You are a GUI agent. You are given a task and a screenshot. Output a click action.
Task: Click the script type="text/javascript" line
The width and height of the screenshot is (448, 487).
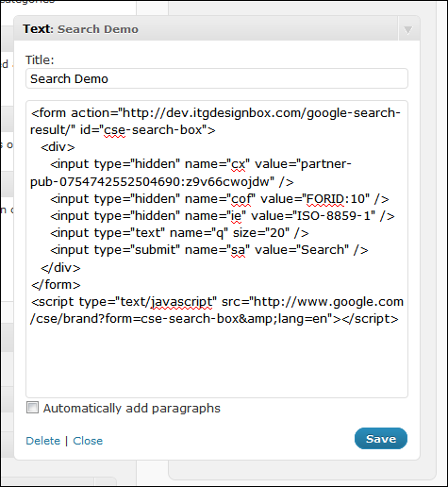(x=217, y=302)
